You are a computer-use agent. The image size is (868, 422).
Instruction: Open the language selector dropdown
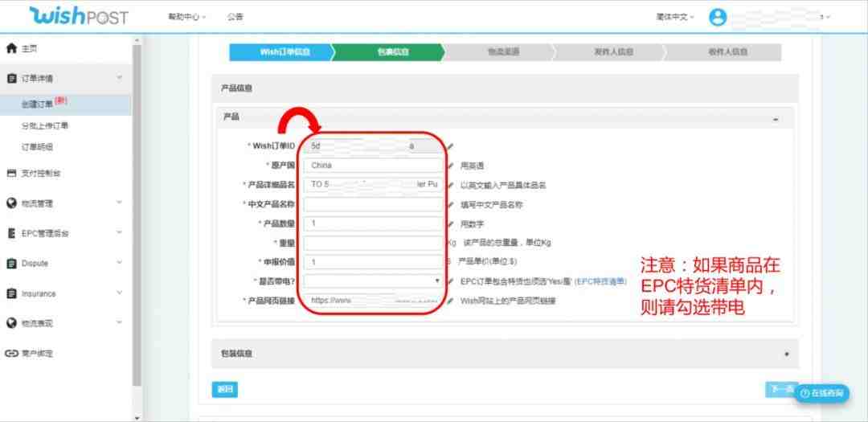click(x=675, y=17)
